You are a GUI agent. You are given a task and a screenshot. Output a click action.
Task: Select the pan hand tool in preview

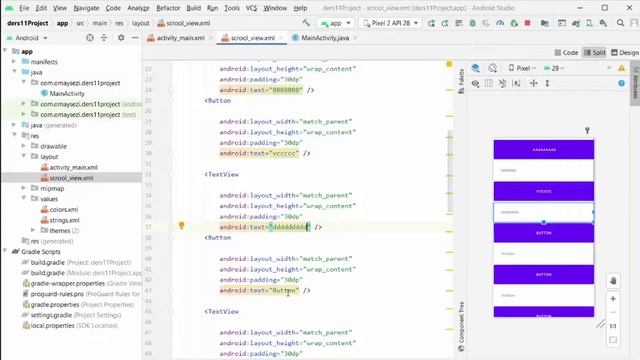(x=613, y=281)
